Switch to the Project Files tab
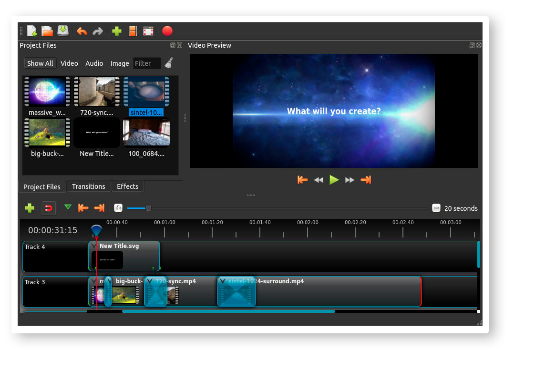 pos(41,186)
